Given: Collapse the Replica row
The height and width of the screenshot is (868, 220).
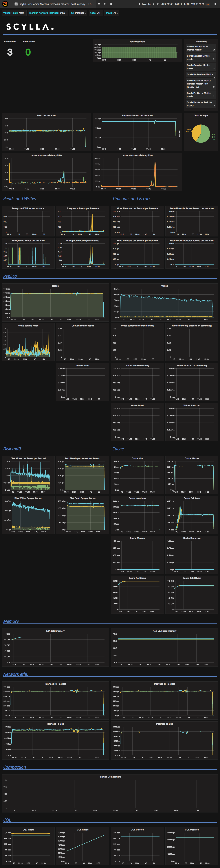Looking at the screenshot, I should click(10, 276).
